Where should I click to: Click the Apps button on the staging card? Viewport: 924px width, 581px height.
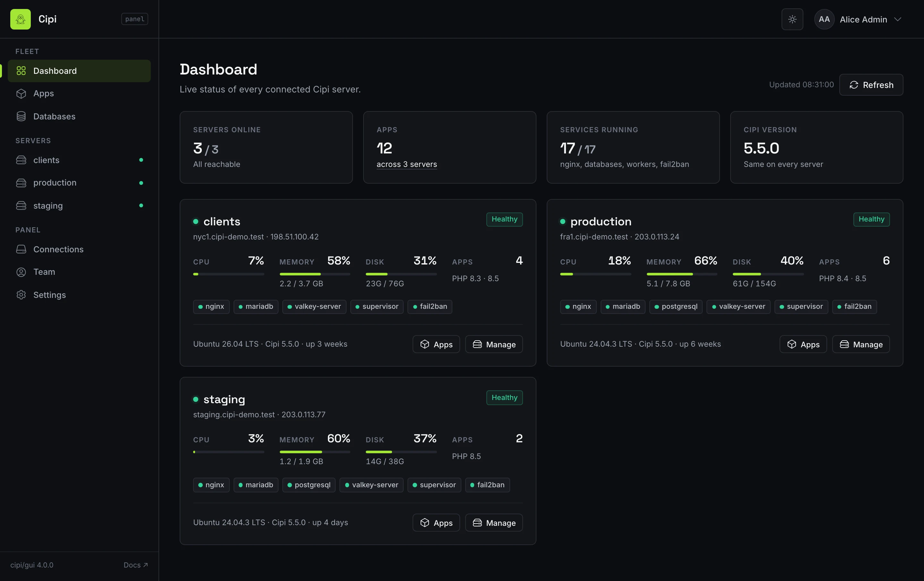tap(436, 523)
